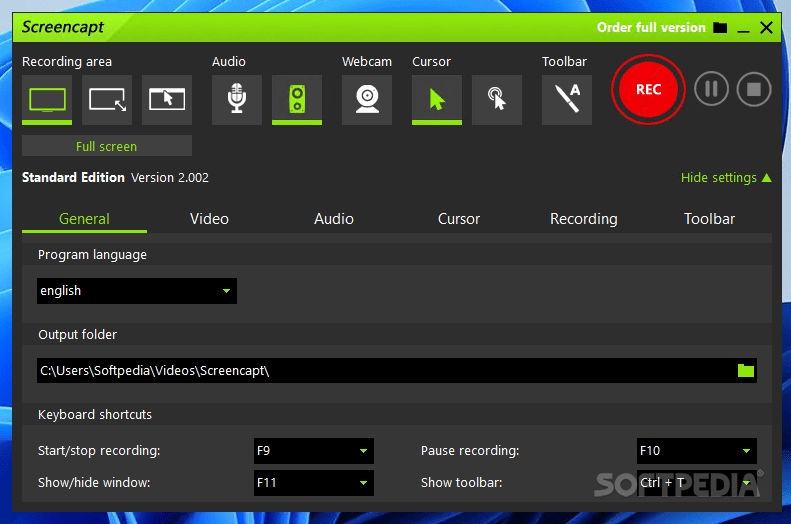Click the Version 2.002 text
This screenshot has width=791, height=524.
coord(170,178)
